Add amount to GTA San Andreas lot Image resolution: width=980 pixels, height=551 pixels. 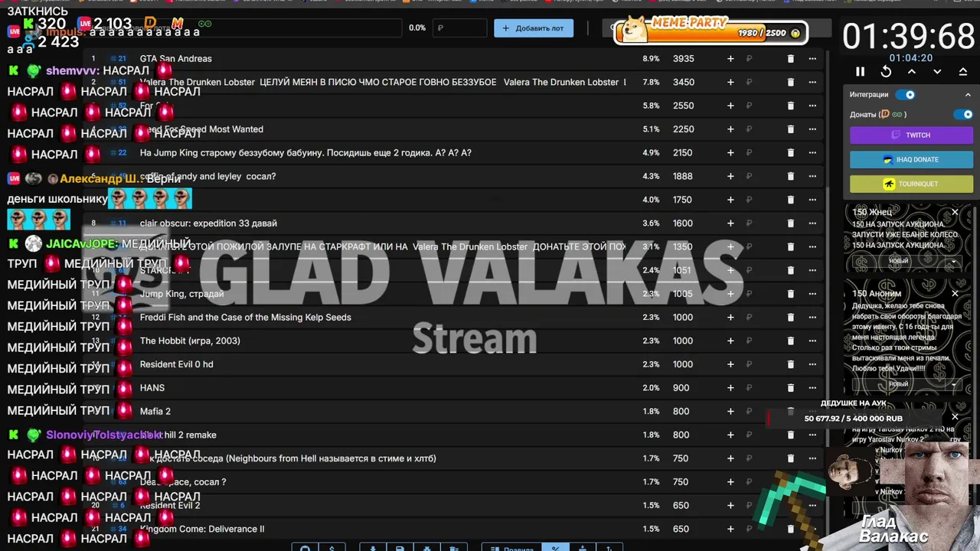[x=730, y=59]
